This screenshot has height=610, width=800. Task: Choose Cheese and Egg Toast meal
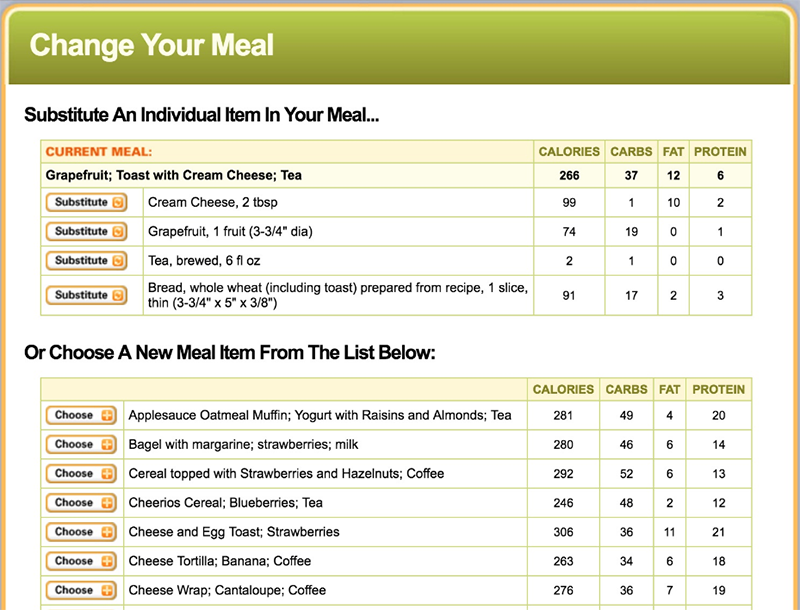[x=81, y=532]
